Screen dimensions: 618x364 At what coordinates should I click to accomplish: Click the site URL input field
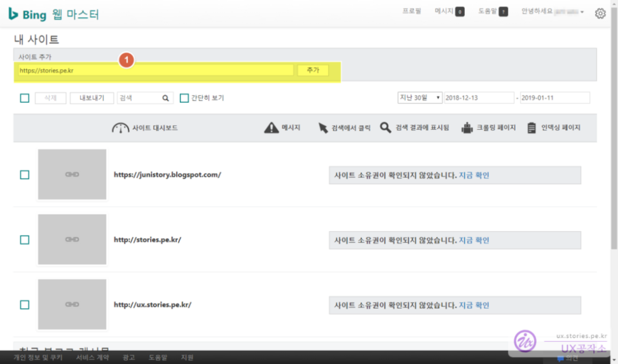(x=156, y=70)
